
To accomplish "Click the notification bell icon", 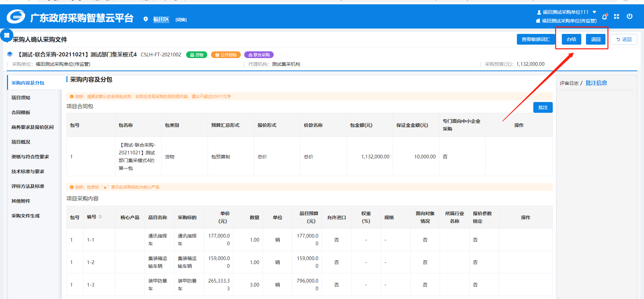I will (x=604, y=16).
